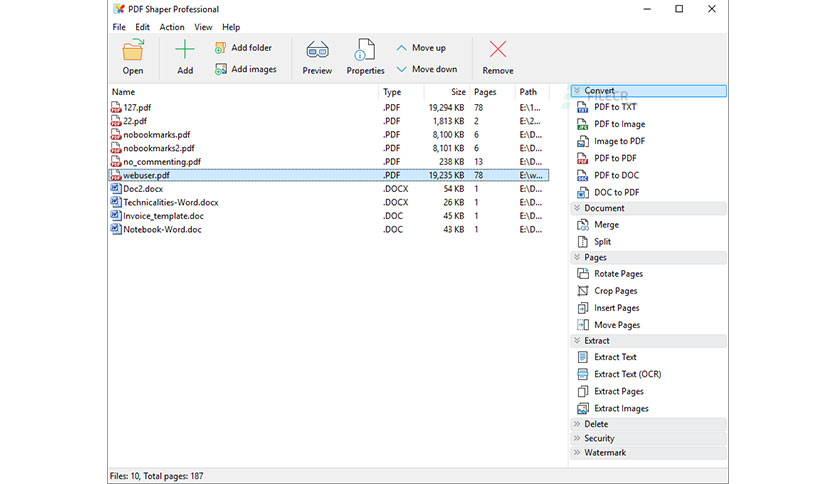
Task: Select the 22.pdf file row
Action: click(329, 122)
